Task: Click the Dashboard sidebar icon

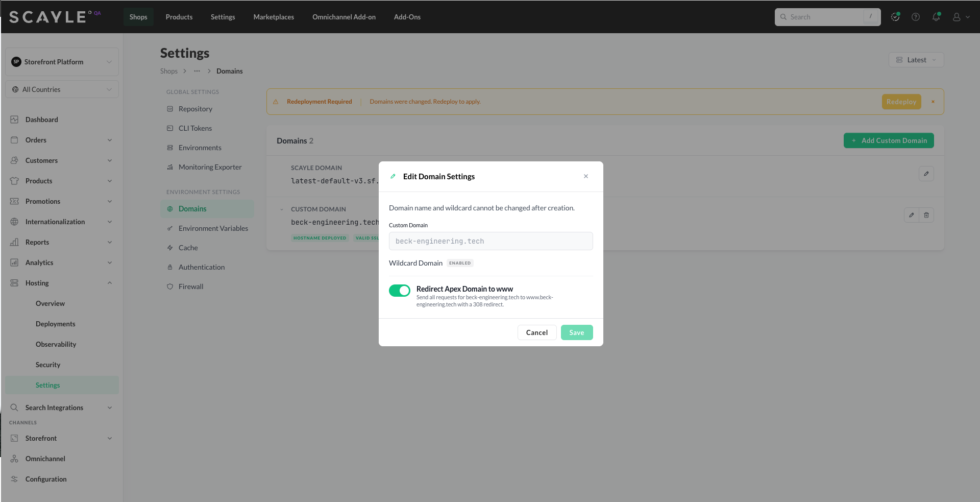Action: [14, 119]
